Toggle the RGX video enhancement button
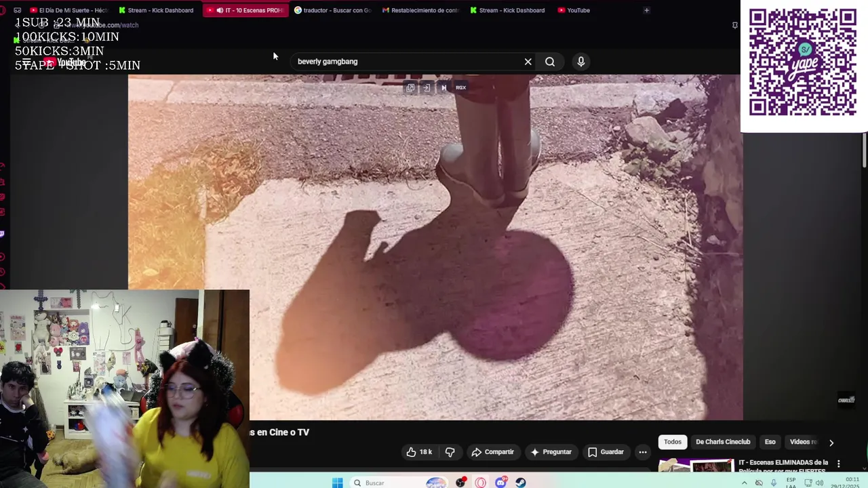Image resolution: width=868 pixels, height=488 pixels. click(460, 87)
